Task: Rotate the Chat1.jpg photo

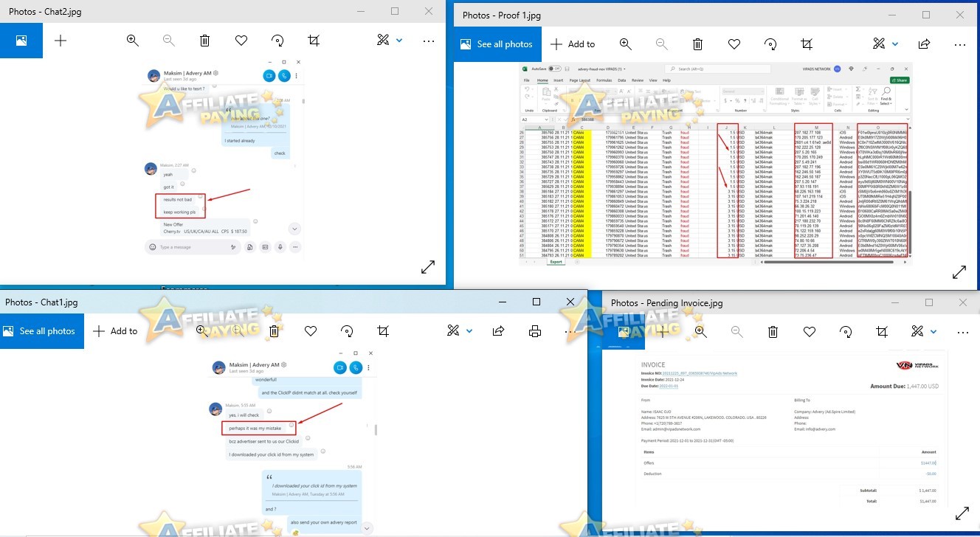Action: [347, 331]
